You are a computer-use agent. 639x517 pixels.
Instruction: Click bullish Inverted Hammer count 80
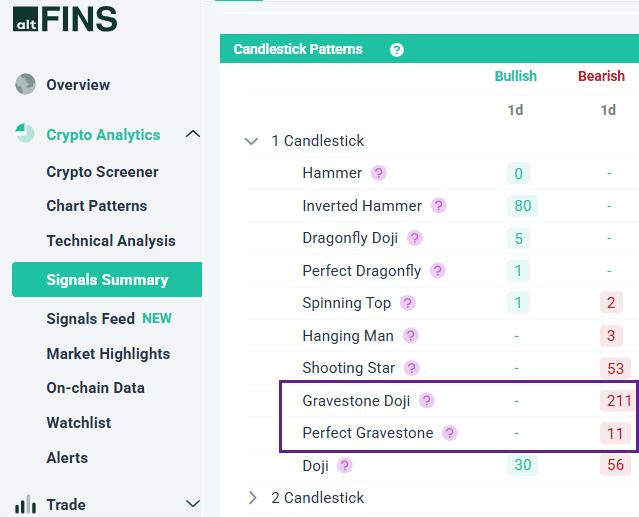click(520, 206)
